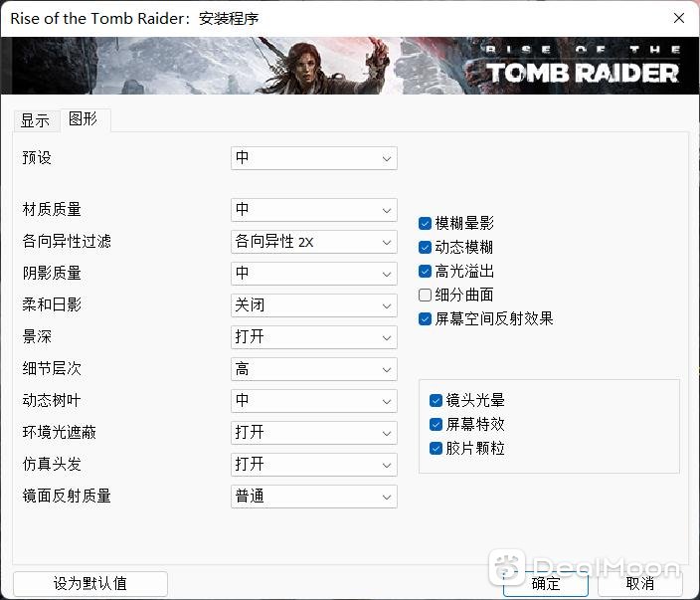Close the installer window
700x600 pixels.
679,18
